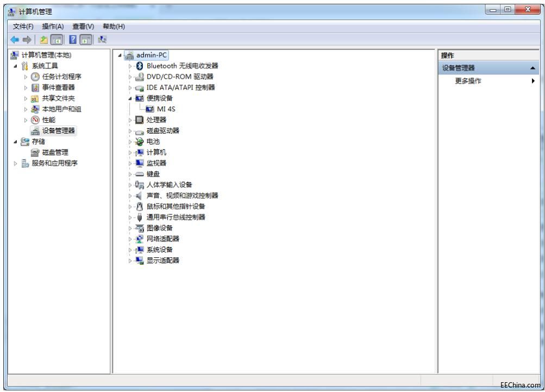The height and width of the screenshot is (392, 545).
Task: Click the 性能 performance icon
Action: tap(35, 119)
